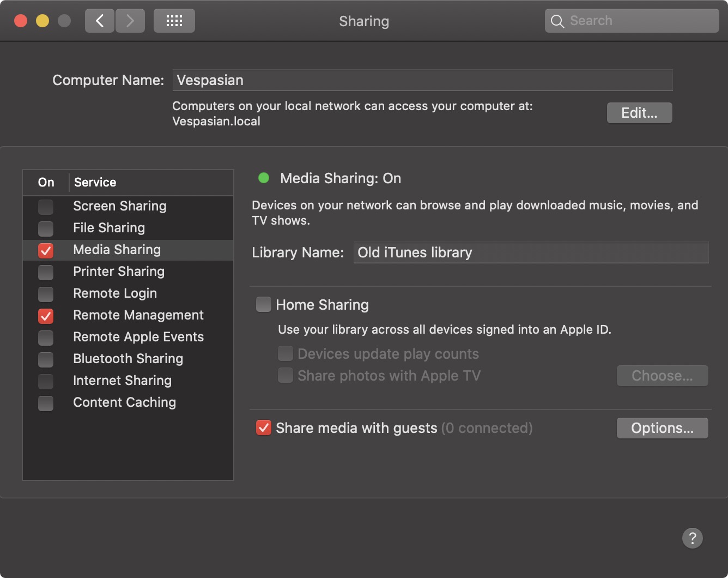The height and width of the screenshot is (578, 728).
Task: Disable the Remote Management checkbox
Action: click(46, 316)
